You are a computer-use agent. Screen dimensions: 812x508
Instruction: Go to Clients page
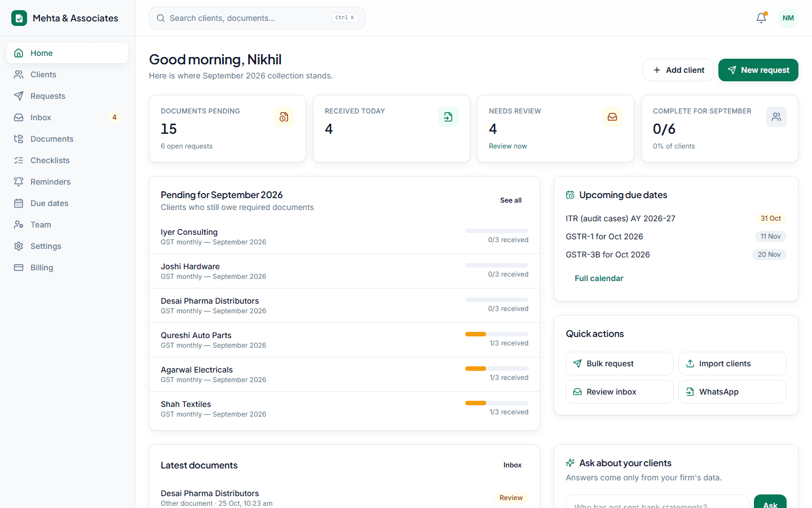(x=68, y=75)
